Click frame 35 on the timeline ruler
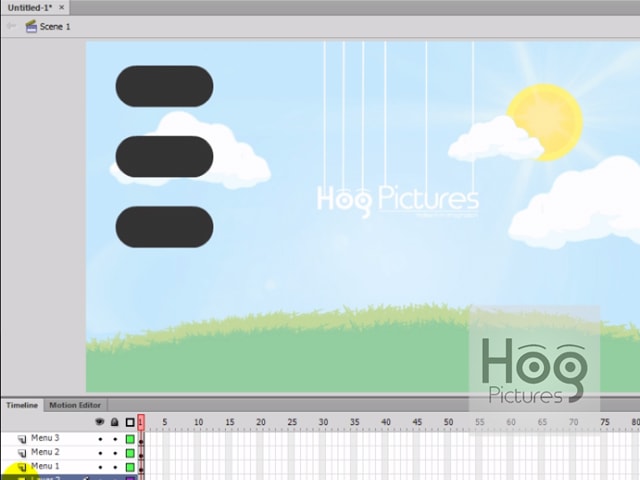640x480 pixels. pos(355,422)
